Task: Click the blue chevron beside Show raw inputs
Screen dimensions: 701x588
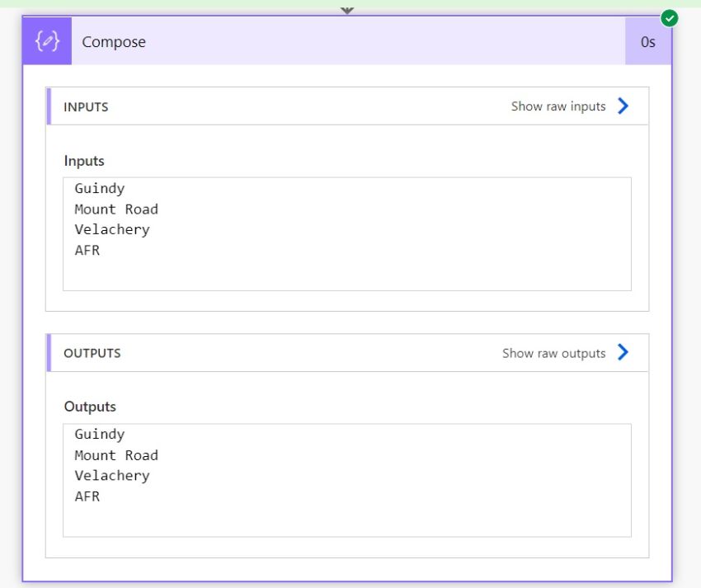Action: [623, 106]
